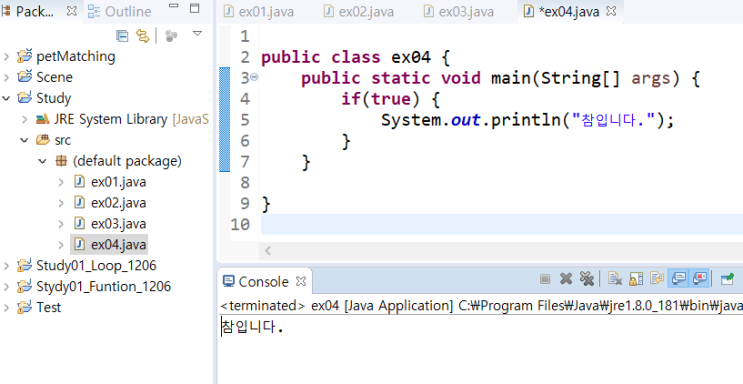Click the Test project folder icon
The width and height of the screenshot is (743, 384).
point(25,307)
